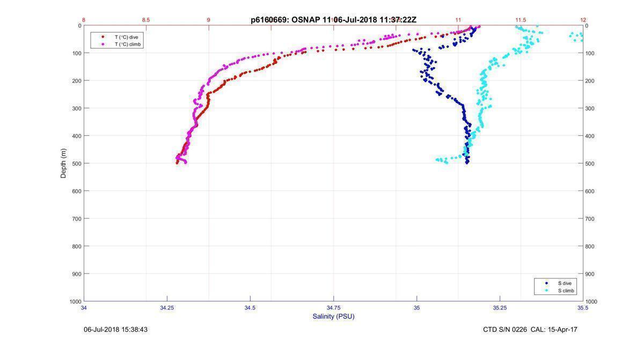Select the 'T (°C) climb' legend entry
644x339 pixels.
pyautogui.click(x=128, y=44)
